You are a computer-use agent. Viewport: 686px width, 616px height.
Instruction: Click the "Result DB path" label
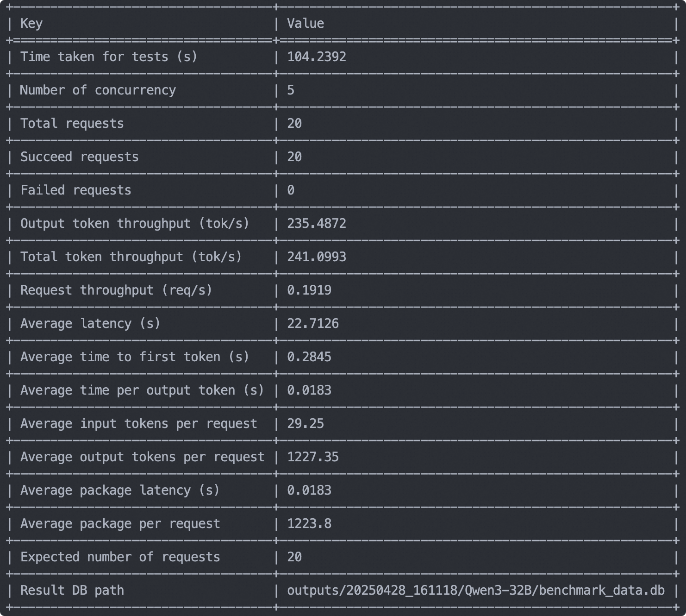pyautogui.click(x=72, y=591)
